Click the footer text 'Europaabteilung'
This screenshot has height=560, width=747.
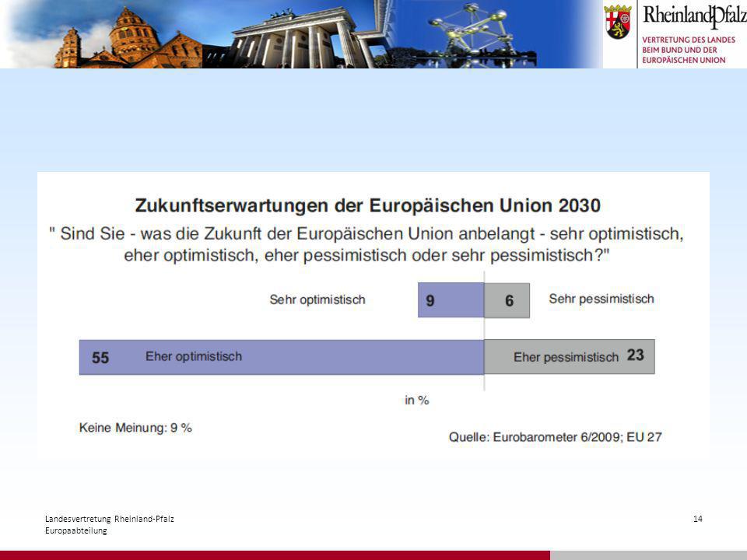[x=76, y=530]
